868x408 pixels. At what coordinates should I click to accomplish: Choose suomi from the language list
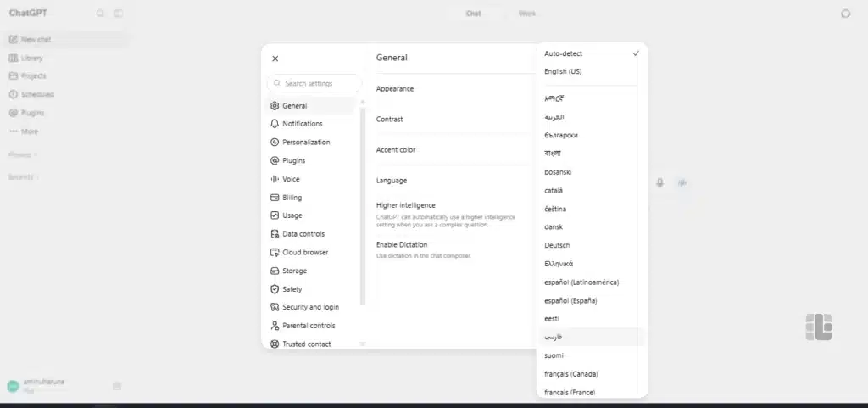[x=591, y=355]
